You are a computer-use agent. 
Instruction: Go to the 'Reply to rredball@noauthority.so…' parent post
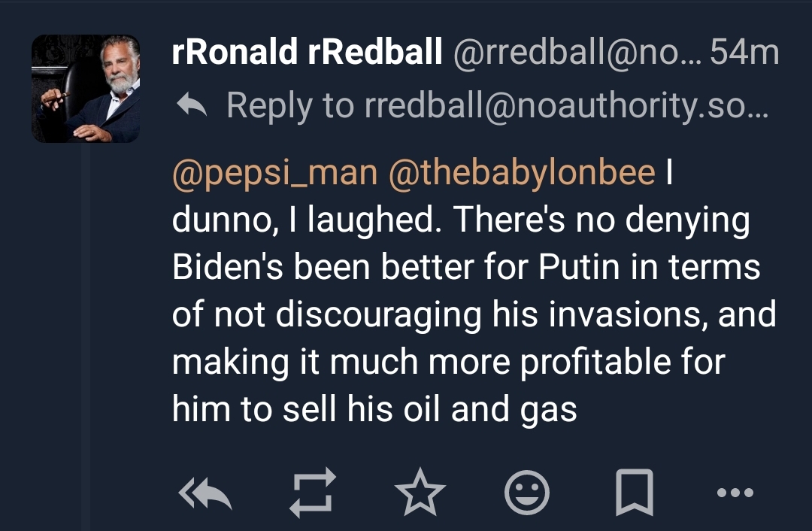(497, 105)
